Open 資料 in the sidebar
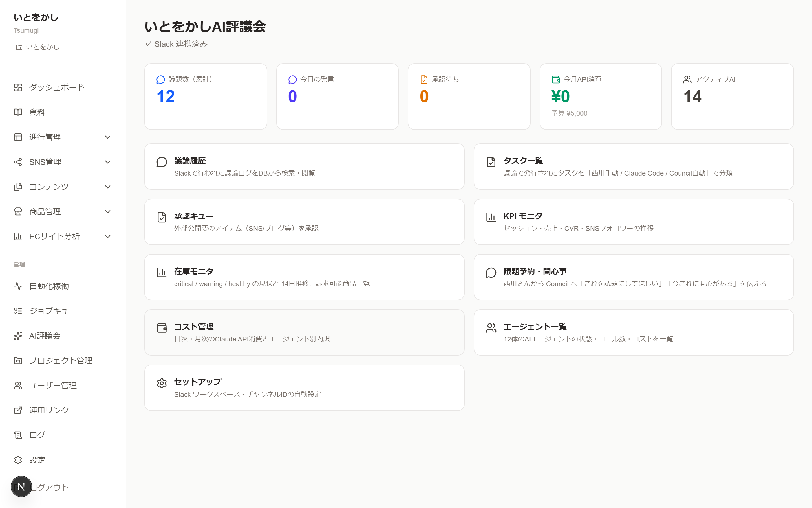The width and height of the screenshot is (812, 508). tap(63, 112)
